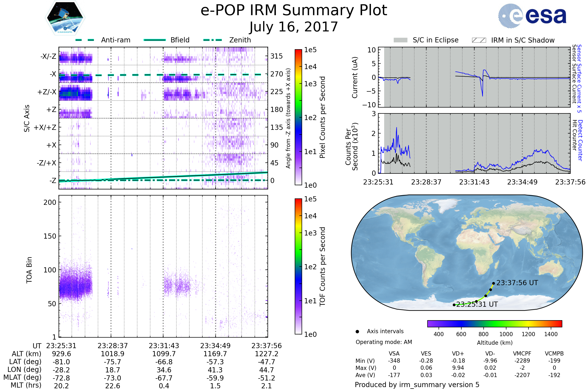Click the Bfield solid line legend marker

tap(155, 40)
